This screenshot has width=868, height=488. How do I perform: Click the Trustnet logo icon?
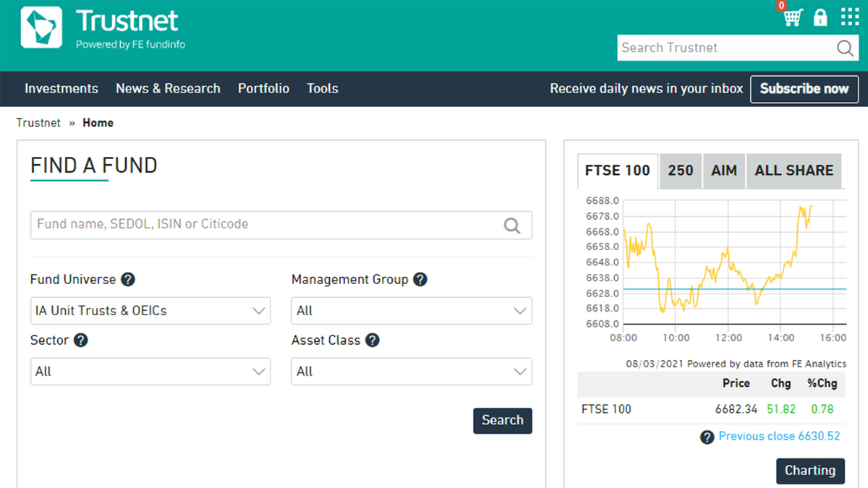point(41,27)
